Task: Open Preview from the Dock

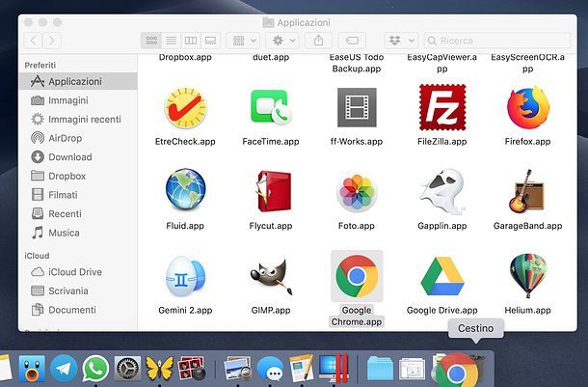Action: click(238, 369)
